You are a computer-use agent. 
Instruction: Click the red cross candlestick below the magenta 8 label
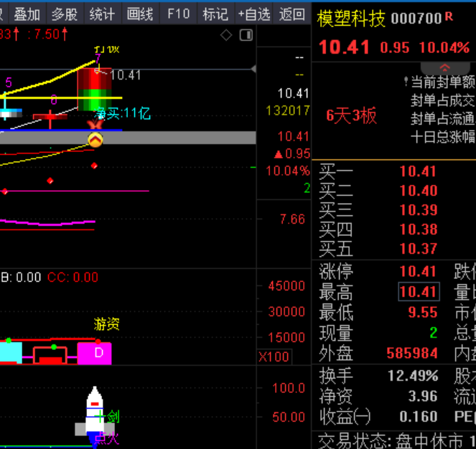50,118
